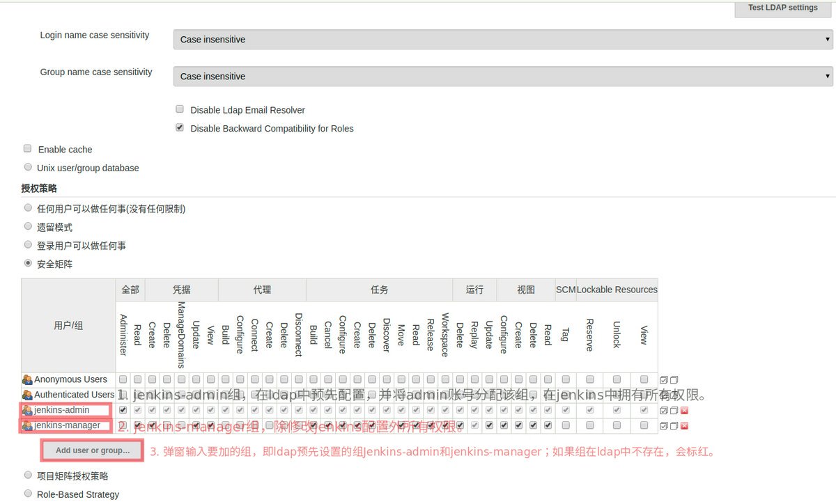The height and width of the screenshot is (504, 836).
Task: Click the 用户/组 header cell
Action: [x=68, y=325]
